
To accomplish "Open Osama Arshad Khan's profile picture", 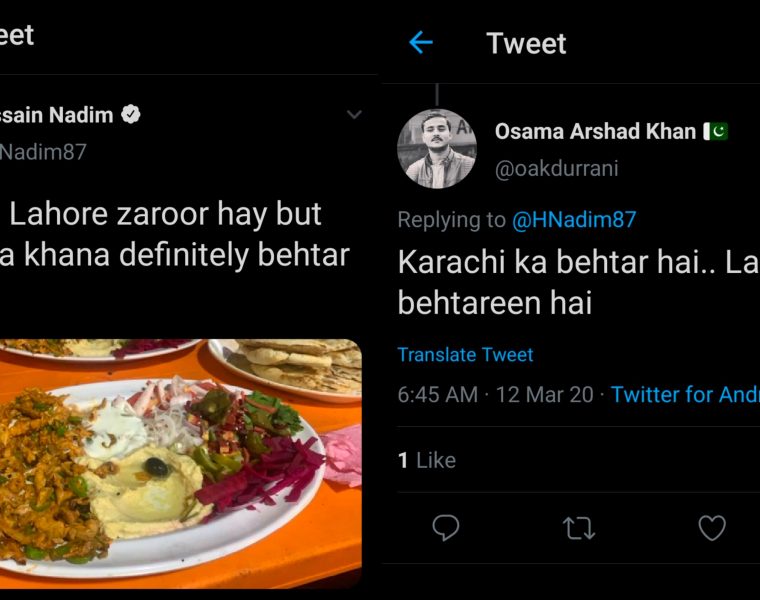I will tap(437, 149).
